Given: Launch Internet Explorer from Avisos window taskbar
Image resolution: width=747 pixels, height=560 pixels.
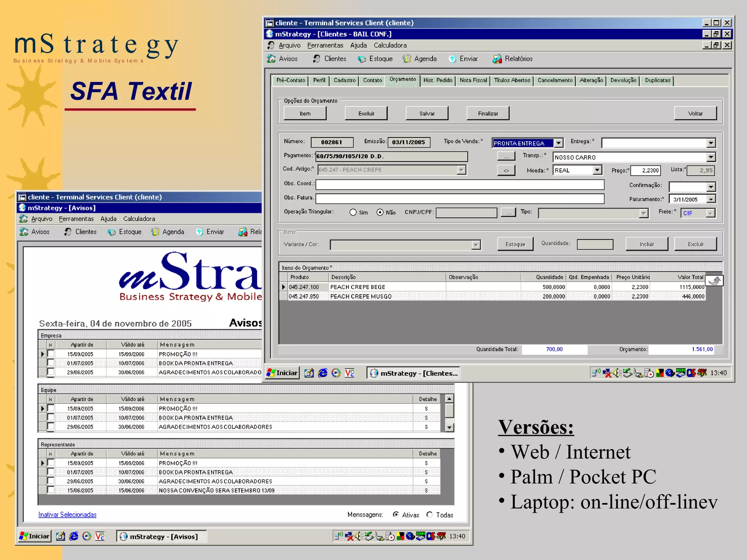Looking at the screenshot, I should [74, 536].
